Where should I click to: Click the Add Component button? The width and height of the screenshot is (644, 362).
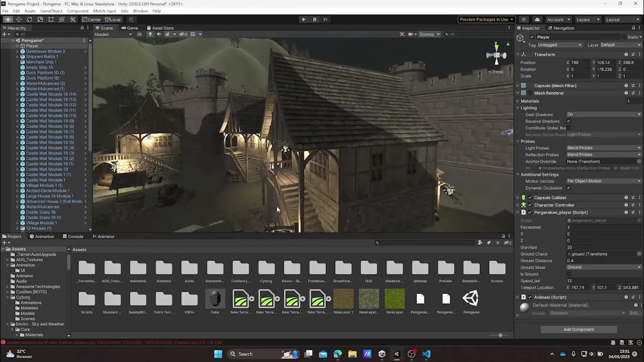[x=579, y=330]
